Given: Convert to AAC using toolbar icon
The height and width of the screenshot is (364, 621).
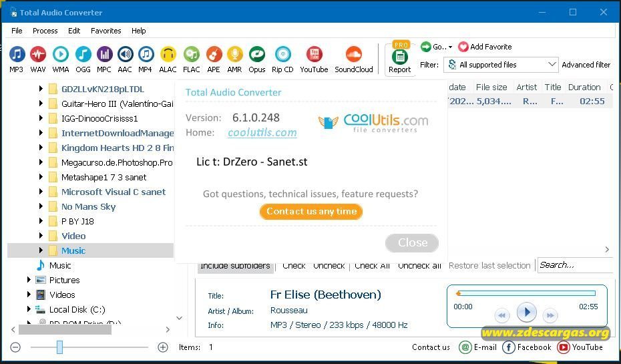Looking at the screenshot, I should [x=125, y=55].
